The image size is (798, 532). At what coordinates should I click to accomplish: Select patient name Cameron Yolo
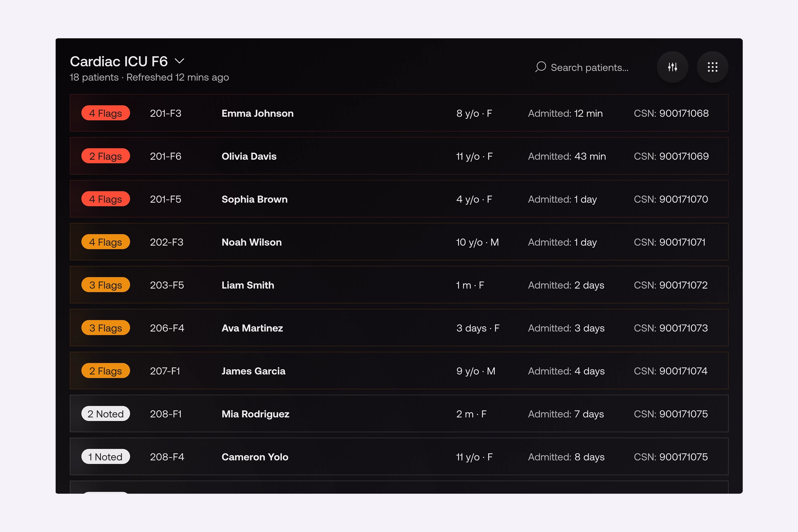(255, 457)
